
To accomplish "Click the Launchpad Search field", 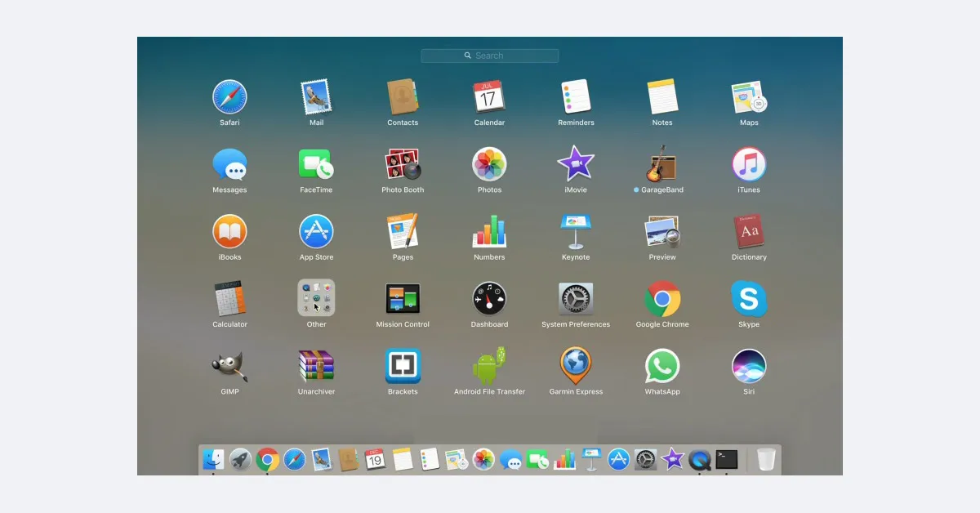I will point(490,56).
